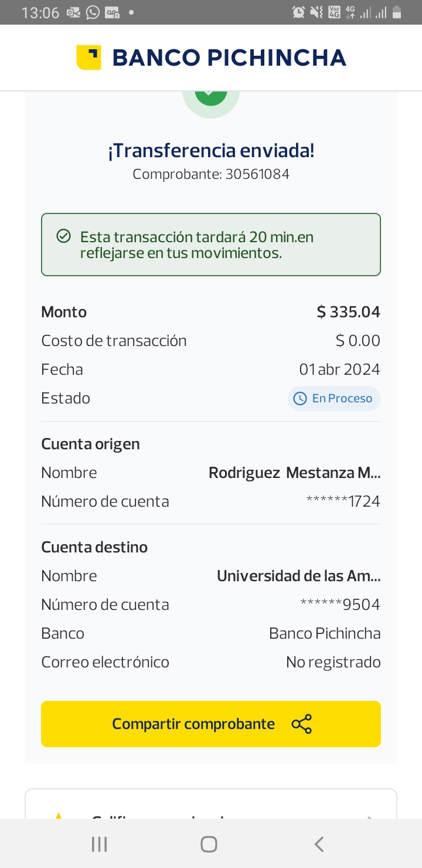Tap the alarm icon in the status bar

(x=298, y=12)
